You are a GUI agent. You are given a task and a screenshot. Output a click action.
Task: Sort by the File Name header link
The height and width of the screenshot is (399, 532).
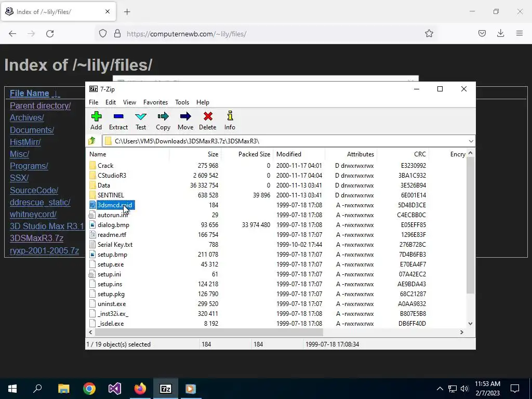point(30,94)
